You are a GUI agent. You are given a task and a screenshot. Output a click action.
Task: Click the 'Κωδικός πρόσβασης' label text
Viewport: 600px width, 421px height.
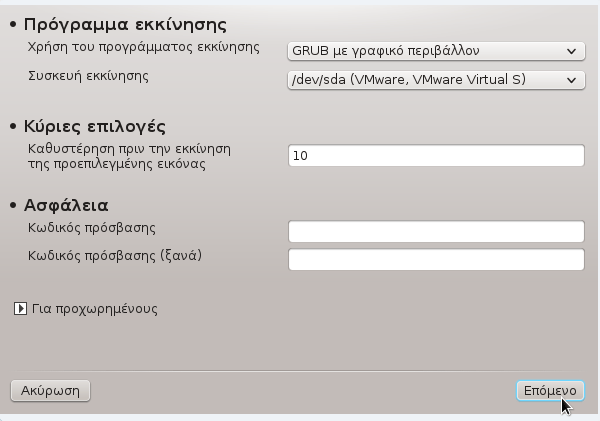93,228
